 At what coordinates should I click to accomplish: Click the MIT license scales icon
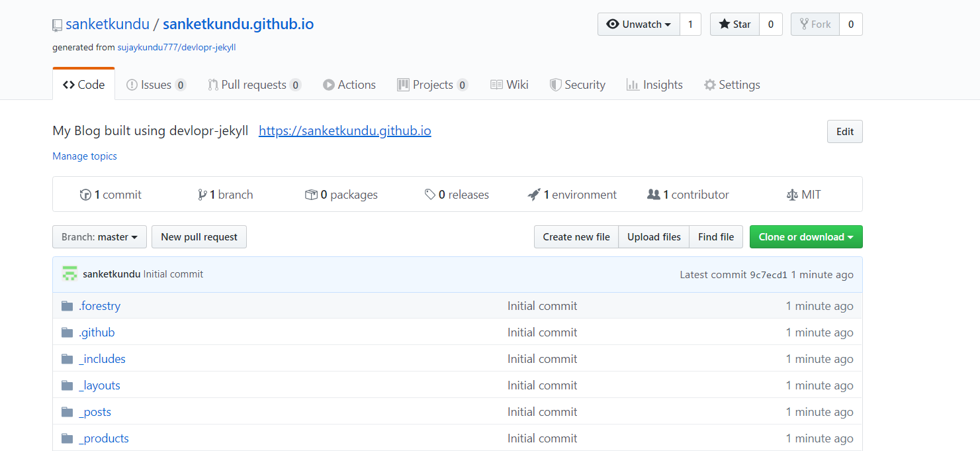(792, 194)
